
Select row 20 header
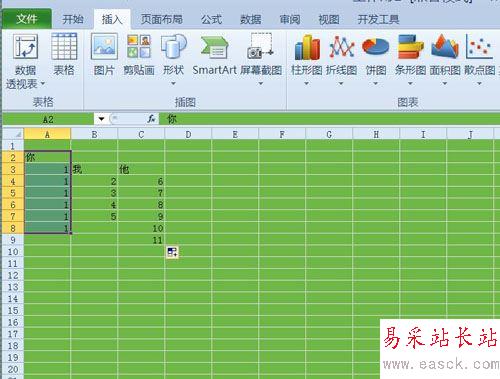[13, 369]
